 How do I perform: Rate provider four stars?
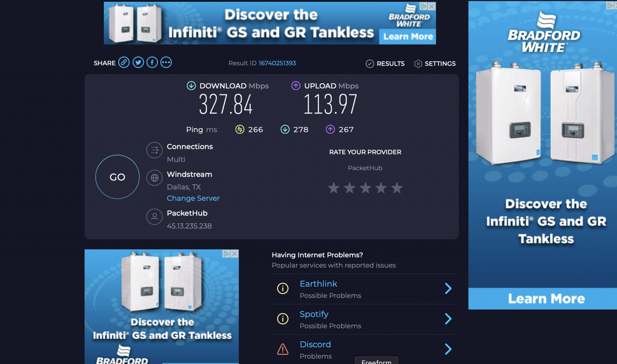(381, 188)
